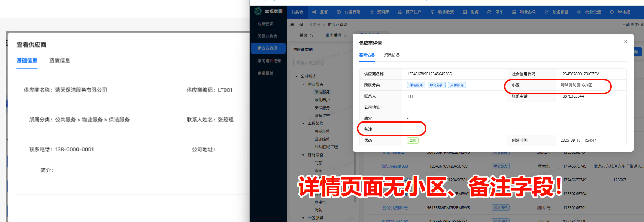
Task: Select 基础信息 tab in 查看供应商 window
Action: 27,60
